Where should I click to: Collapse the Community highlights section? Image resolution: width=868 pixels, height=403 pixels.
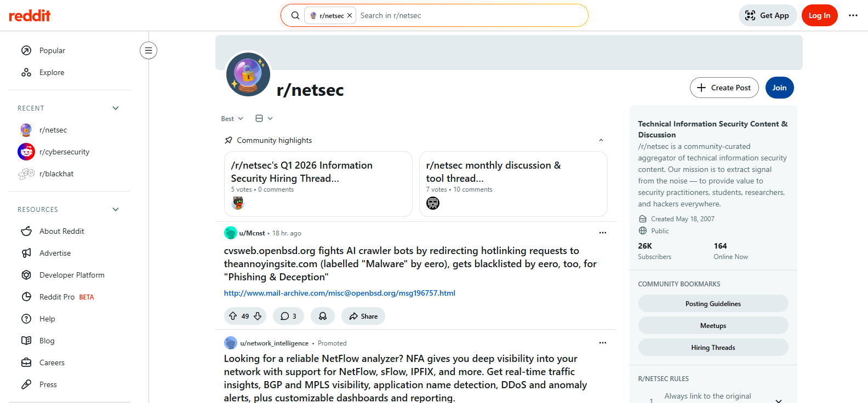pos(601,140)
